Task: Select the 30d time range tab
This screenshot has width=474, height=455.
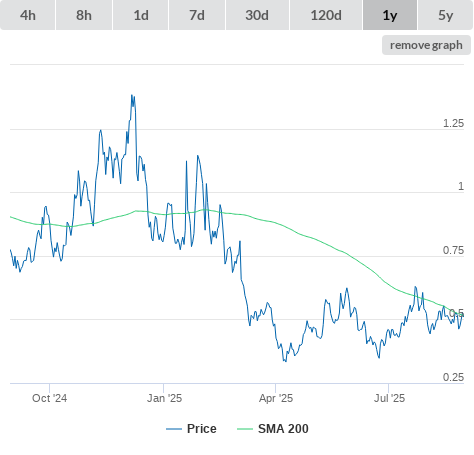Action: 257,15
